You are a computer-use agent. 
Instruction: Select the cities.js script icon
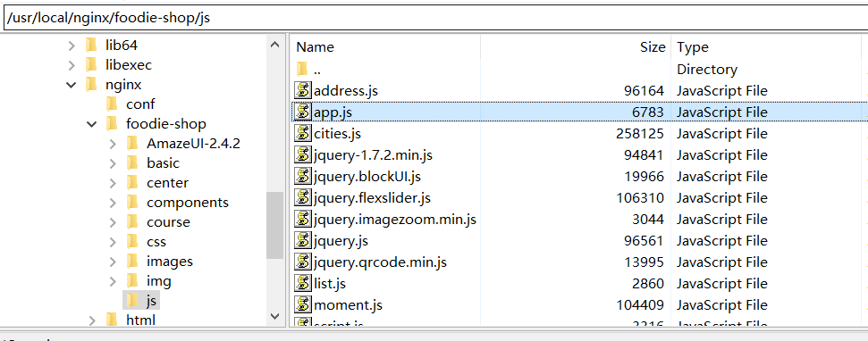click(x=302, y=134)
